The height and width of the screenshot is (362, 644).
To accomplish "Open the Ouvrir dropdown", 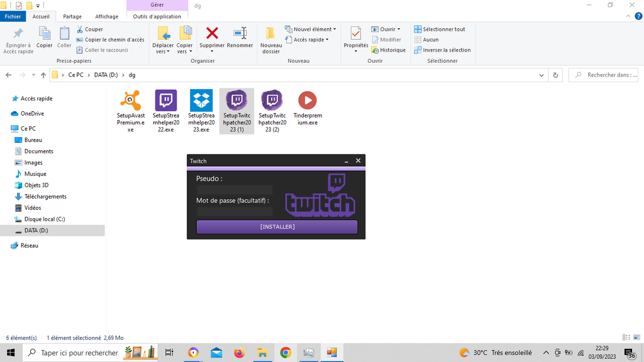I will point(398,29).
